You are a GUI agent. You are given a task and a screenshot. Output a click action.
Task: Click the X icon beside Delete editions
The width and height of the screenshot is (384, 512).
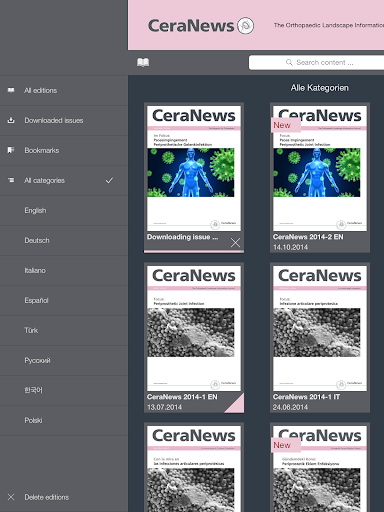click(x=11, y=497)
